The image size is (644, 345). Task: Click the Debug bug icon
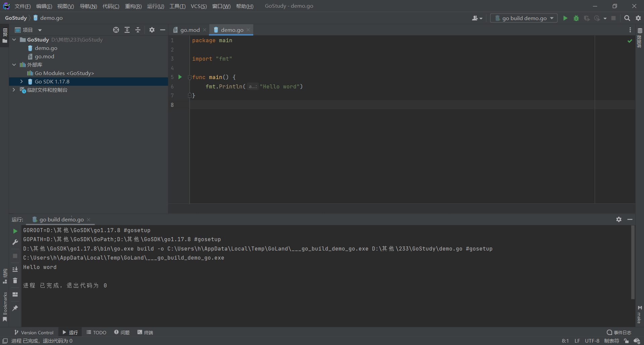[576, 18]
